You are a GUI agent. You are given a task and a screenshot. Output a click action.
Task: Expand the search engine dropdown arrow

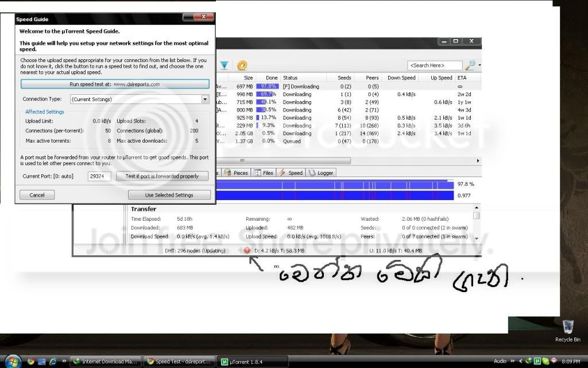pos(479,66)
